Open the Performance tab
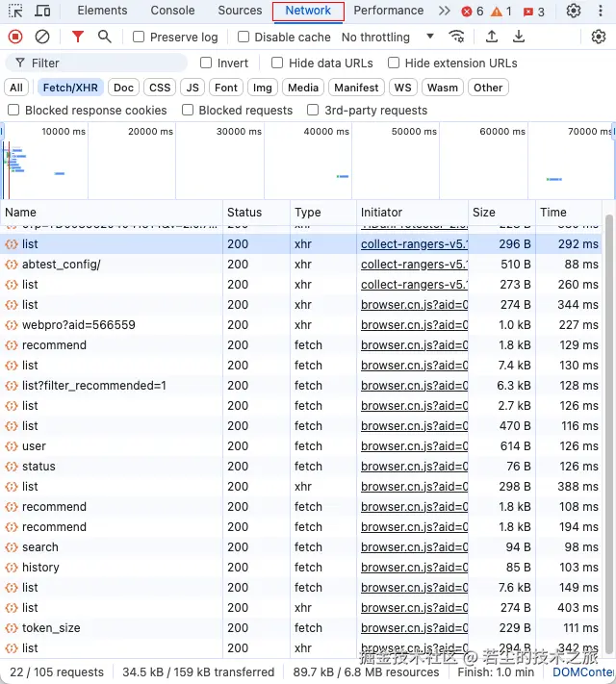This screenshot has width=616, height=684. (388, 11)
